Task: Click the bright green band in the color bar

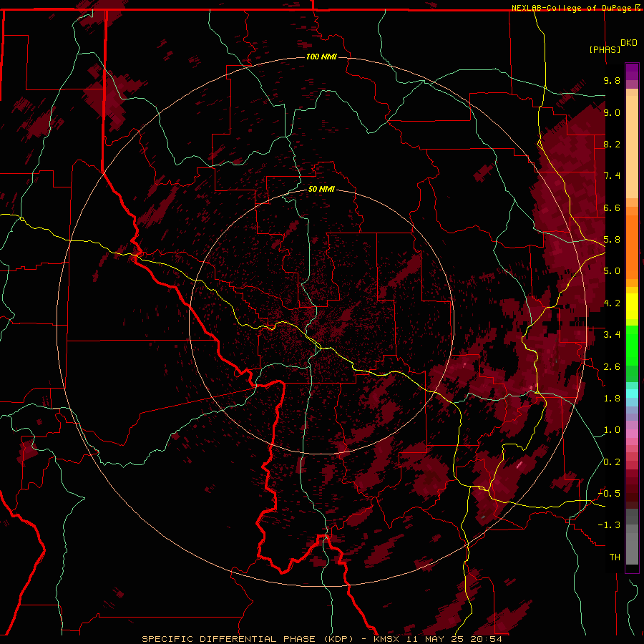Action: pyautogui.click(x=632, y=345)
